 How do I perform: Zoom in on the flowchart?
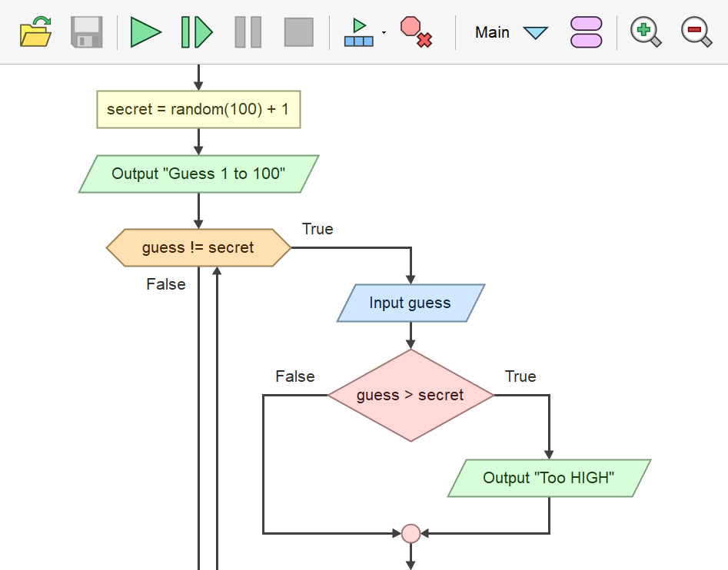[x=645, y=32]
